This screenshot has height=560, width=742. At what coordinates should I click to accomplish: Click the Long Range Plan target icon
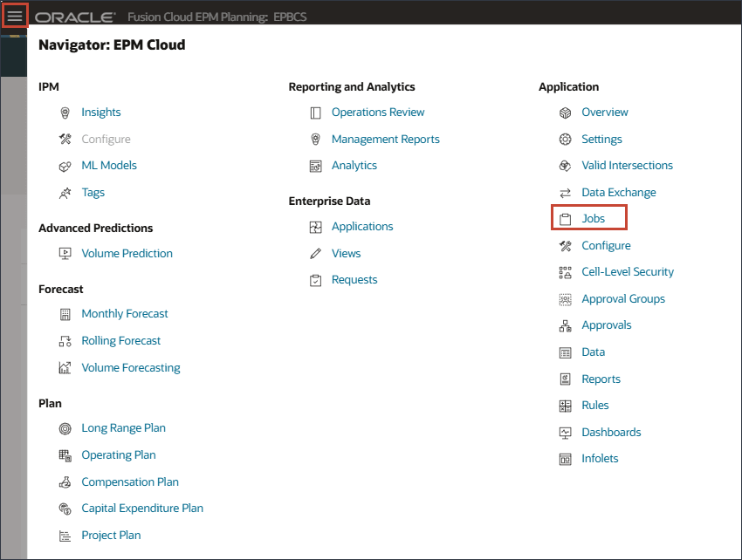[x=65, y=428]
